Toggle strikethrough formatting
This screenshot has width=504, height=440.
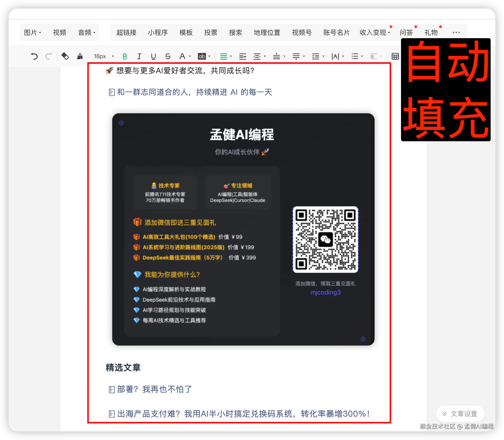168,57
